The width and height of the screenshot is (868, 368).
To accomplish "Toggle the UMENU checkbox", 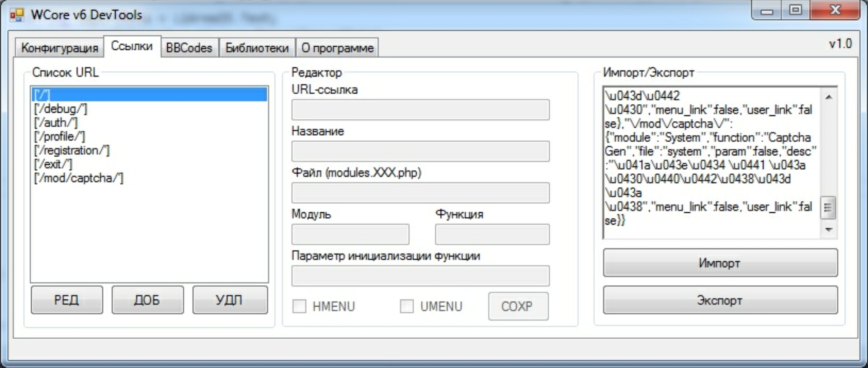I will [x=407, y=306].
